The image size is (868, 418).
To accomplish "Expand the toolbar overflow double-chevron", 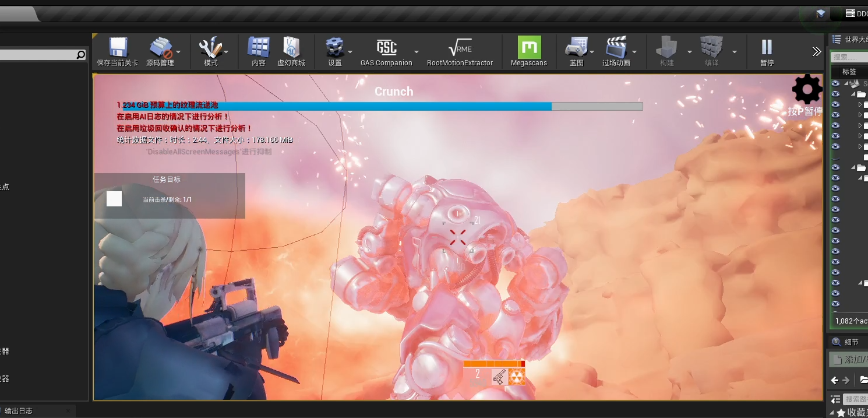I will click(x=817, y=51).
